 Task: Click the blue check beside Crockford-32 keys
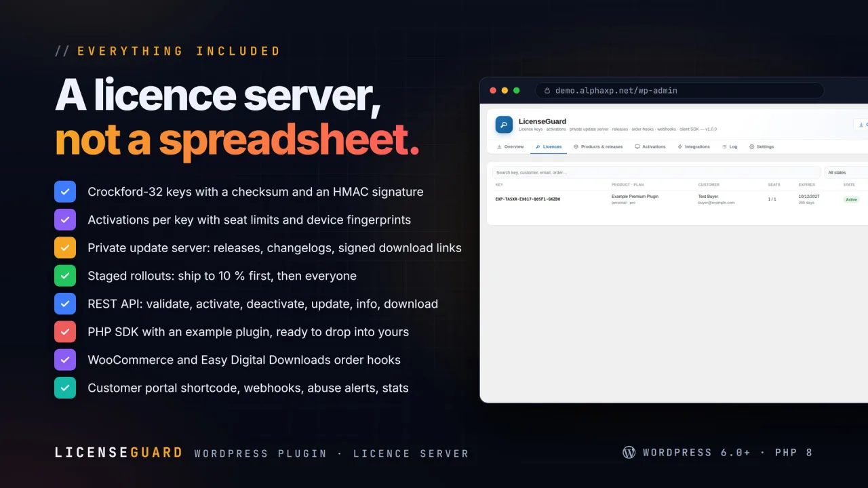click(65, 192)
